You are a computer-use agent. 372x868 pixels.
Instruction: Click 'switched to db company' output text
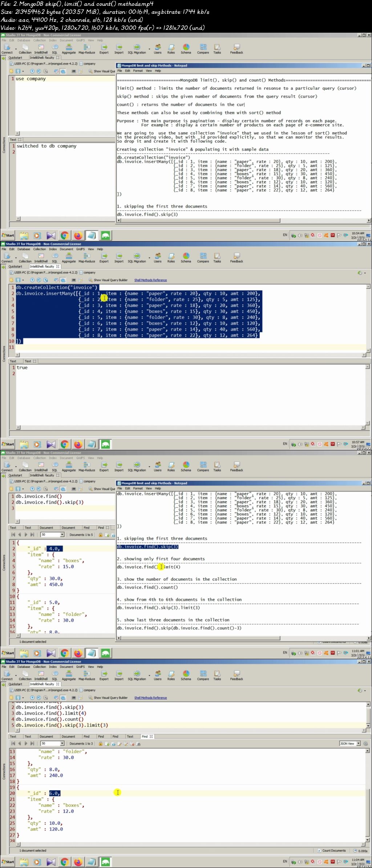coord(46,146)
